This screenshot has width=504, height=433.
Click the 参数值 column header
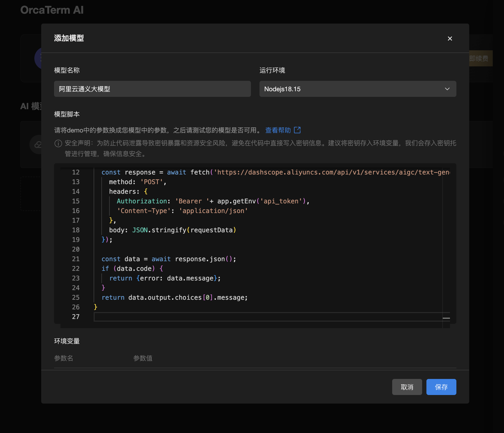(143, 358)
